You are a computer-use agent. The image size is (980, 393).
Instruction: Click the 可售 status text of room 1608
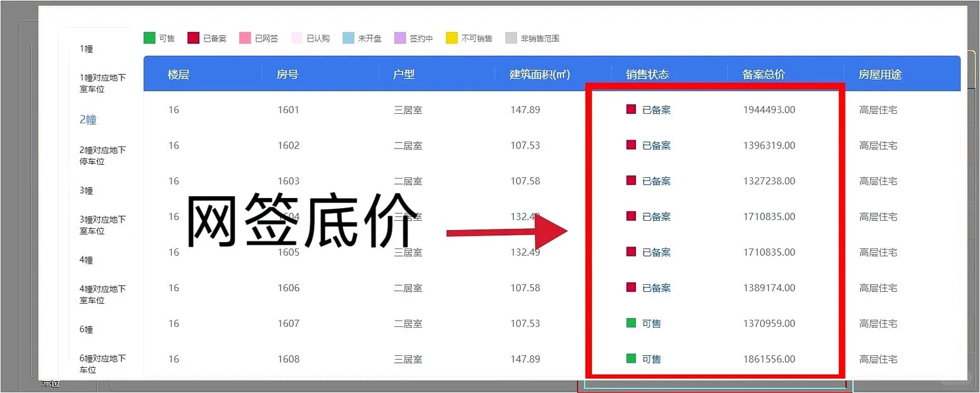pos(652,359)
